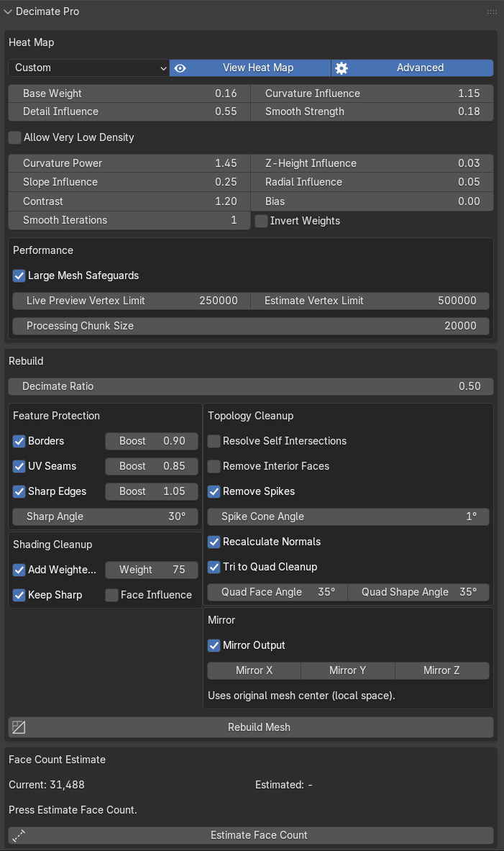Viewport: 504px width, 851px height.
Task: Click the 'Estimated: -' text
Action: click(284, 785)
